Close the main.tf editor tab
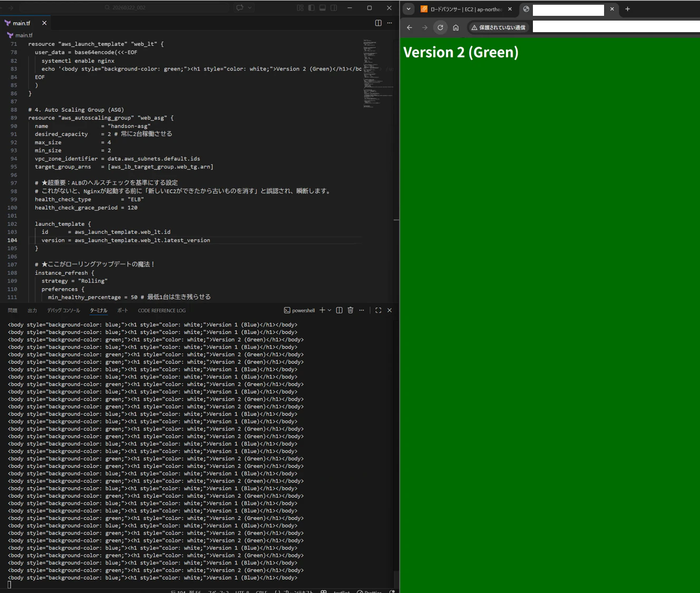700x593 pixels. pos(44,23)
